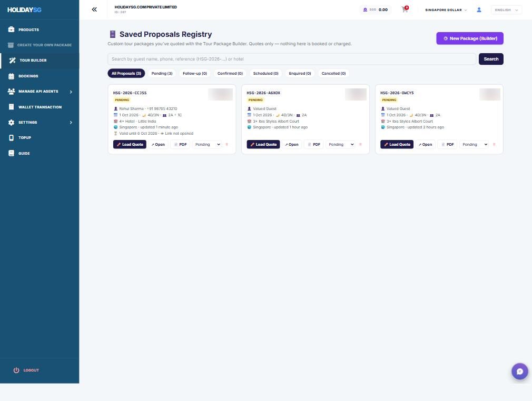Image resolution: width=532 pixels, height=401 pixels.
Task: Open Guide menu item
Action: coord(40,153)
